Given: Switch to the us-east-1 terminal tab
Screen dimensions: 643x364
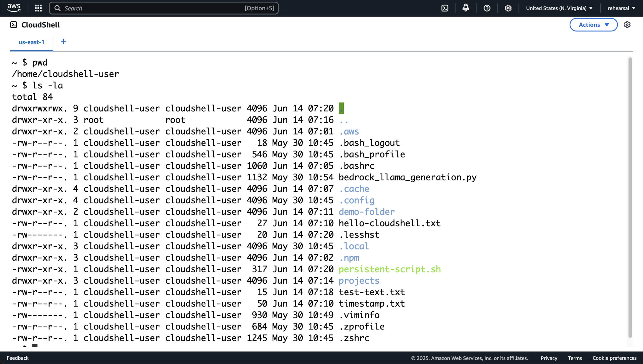Looking at the screenshot, I should (32, 42).
